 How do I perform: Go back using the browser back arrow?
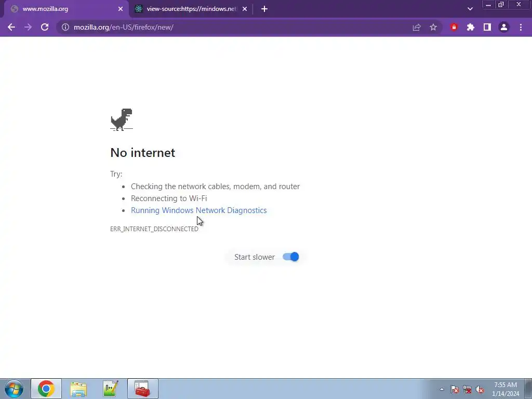tap(11, 27)
